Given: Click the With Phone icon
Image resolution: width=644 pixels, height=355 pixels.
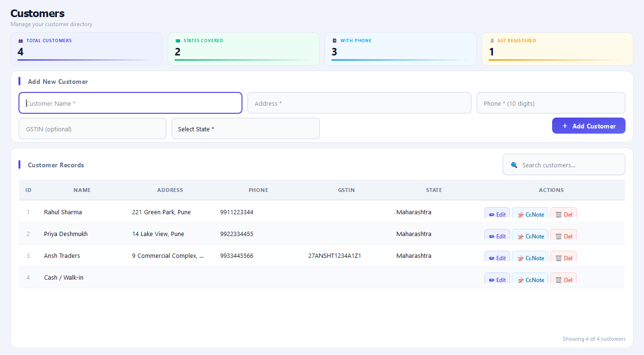Looking at the screenshot, I should click(334, 41).
